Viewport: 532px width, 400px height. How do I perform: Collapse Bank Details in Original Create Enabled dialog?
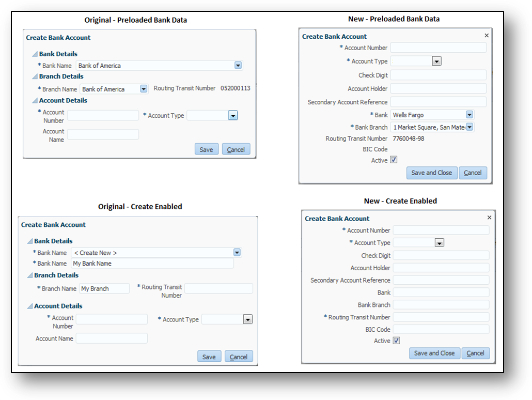29,241
